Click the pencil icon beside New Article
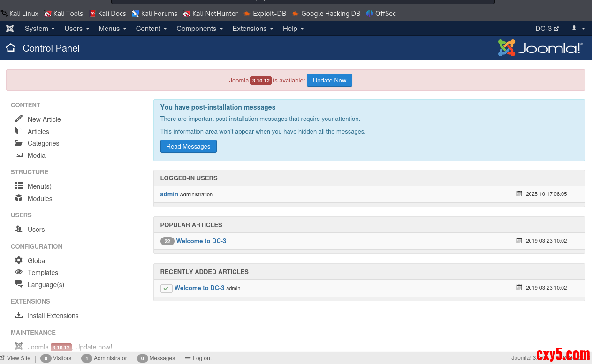592x364 pixels. tap(19, 119)
